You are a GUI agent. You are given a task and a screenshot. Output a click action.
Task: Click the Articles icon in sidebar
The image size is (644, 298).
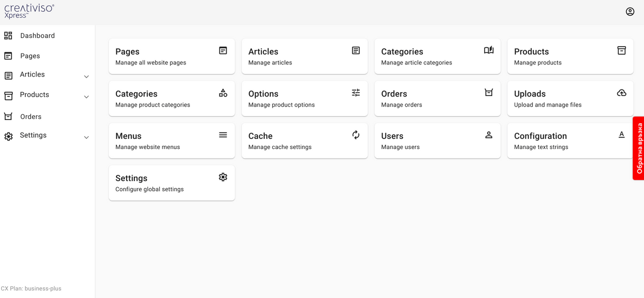tap(8, 76)
